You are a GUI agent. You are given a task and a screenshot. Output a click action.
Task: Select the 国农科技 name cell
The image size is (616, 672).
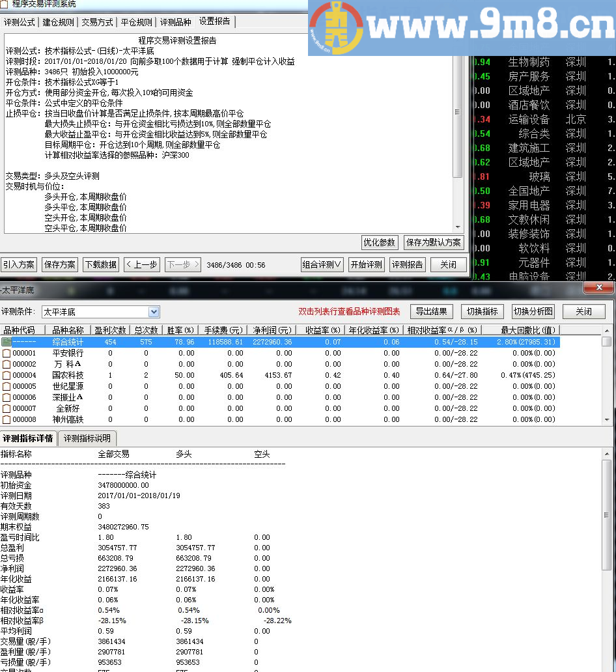(x=68, y=376)
